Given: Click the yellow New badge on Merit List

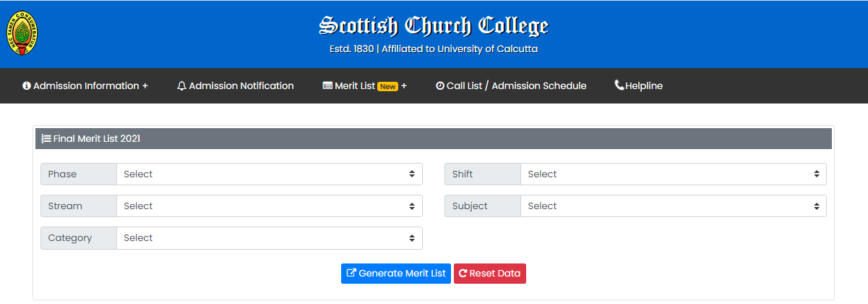Looking at the screenshot, I should (388, 86).
